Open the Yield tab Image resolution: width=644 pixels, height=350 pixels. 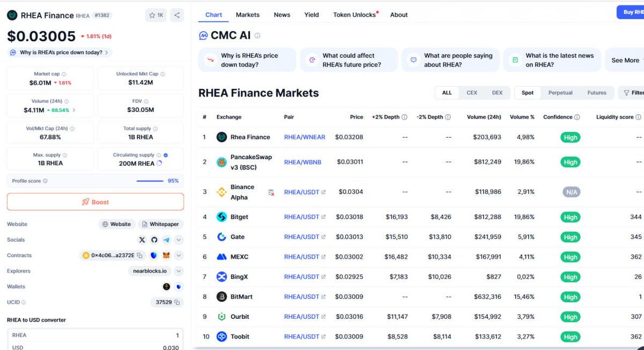tap(311, 14)
